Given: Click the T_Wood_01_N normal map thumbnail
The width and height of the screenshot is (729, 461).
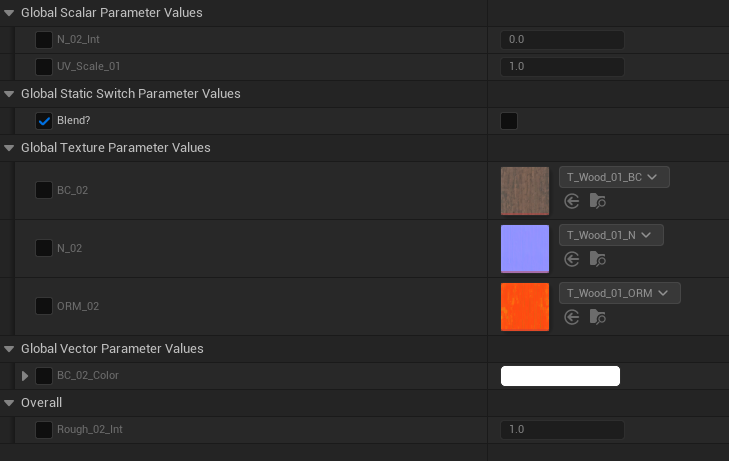Looking at the screenshot, I should [x=525, y=249].
